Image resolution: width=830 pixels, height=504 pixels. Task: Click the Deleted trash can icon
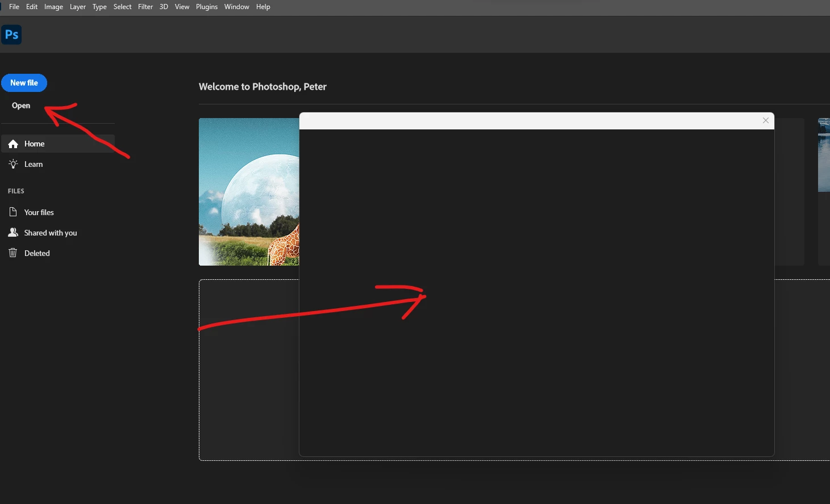13,253
